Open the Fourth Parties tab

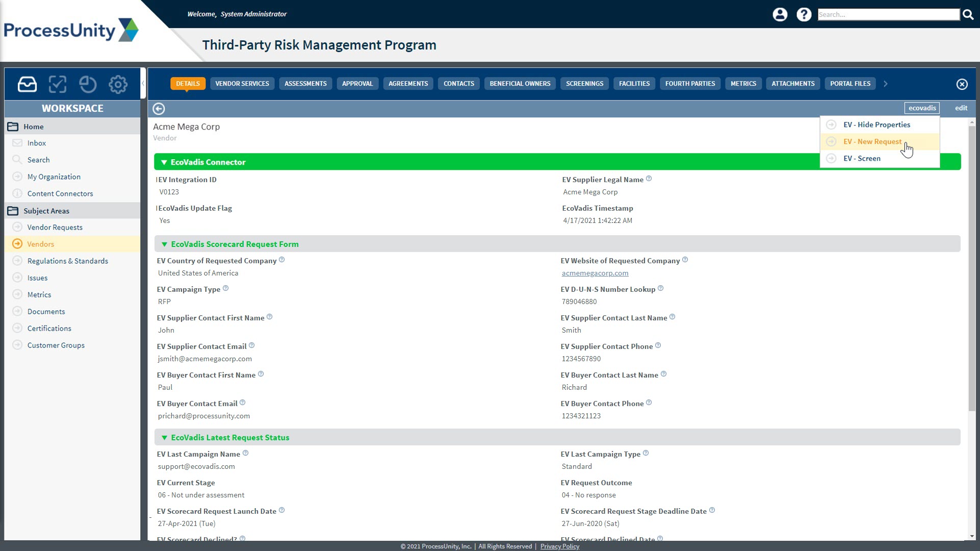coord(689,83)
